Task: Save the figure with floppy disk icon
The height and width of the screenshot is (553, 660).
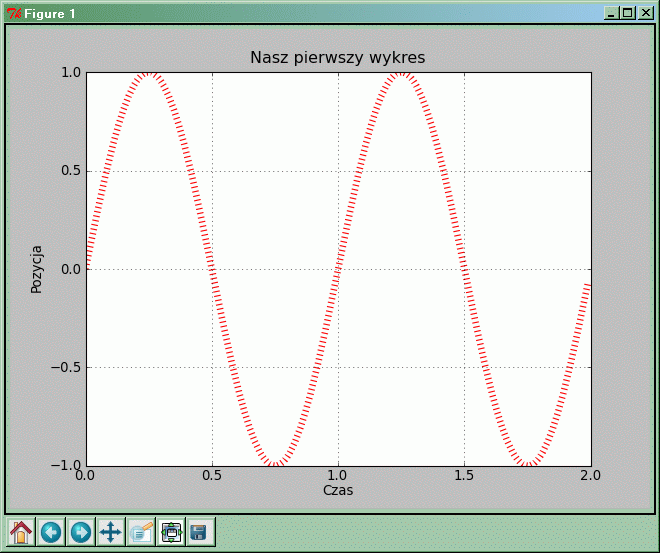Action: (x=200, y=532)
